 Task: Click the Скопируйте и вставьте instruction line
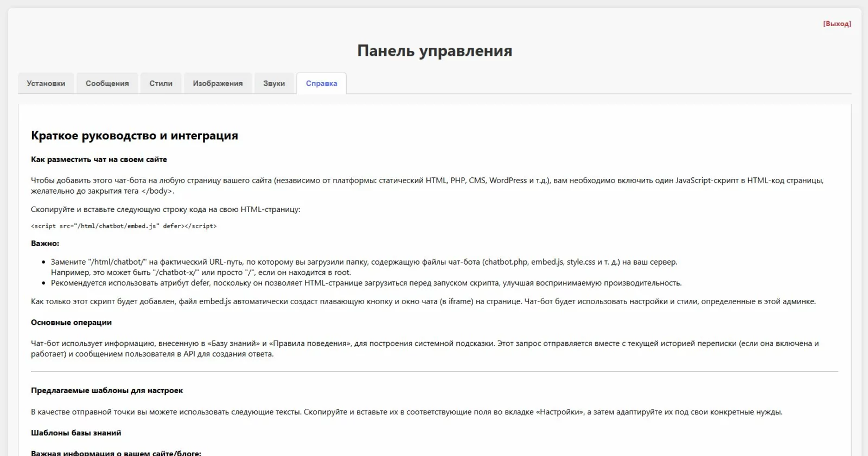pos(165,209)
